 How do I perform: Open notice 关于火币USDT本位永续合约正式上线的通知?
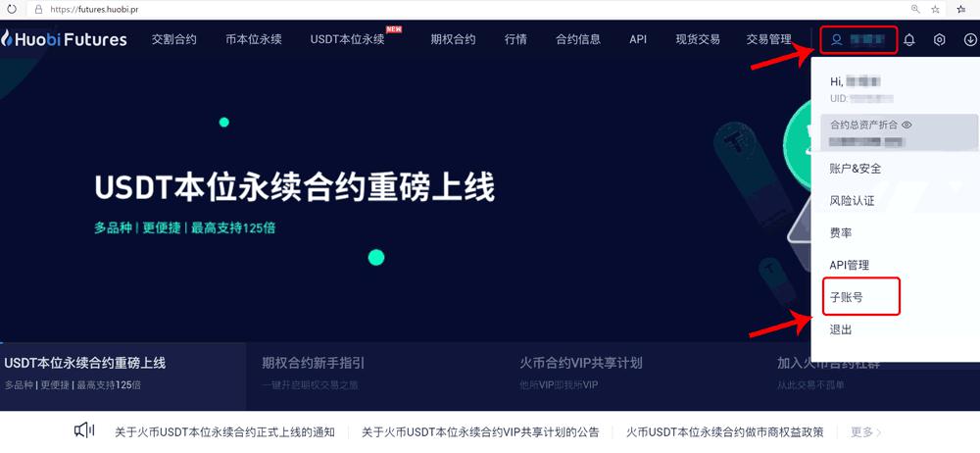(x=225, y=431)
